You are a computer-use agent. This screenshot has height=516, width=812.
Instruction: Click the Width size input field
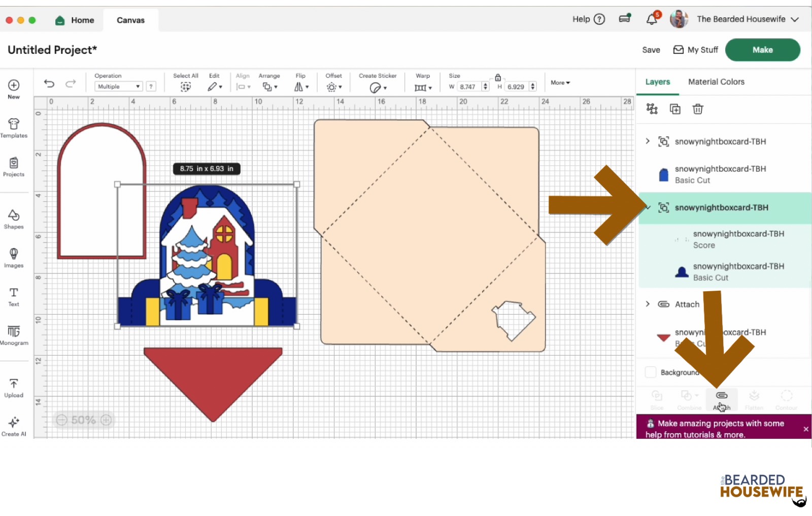pyautogui.click(x=468, y=87)
